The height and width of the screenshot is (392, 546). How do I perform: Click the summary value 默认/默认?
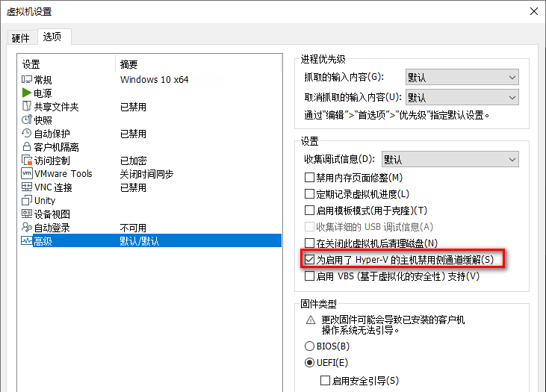140,241
